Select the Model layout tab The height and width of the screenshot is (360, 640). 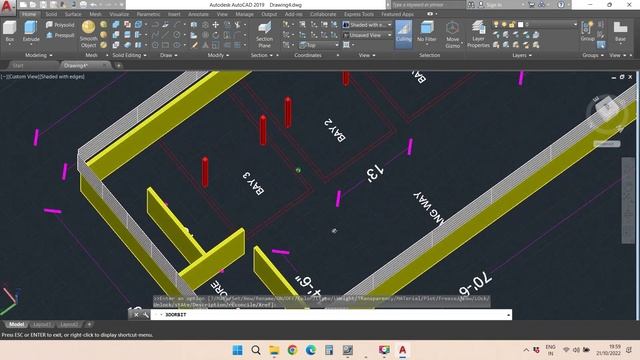click(x=16, y=324)
